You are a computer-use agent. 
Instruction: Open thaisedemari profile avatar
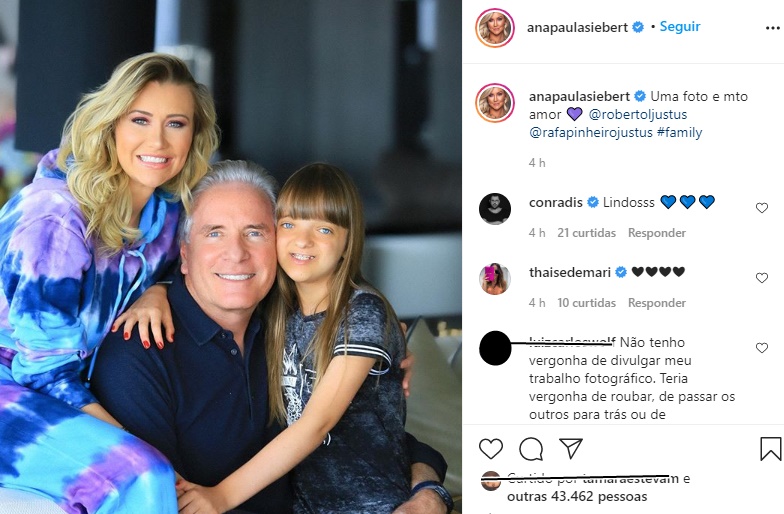tap(494, 278)
